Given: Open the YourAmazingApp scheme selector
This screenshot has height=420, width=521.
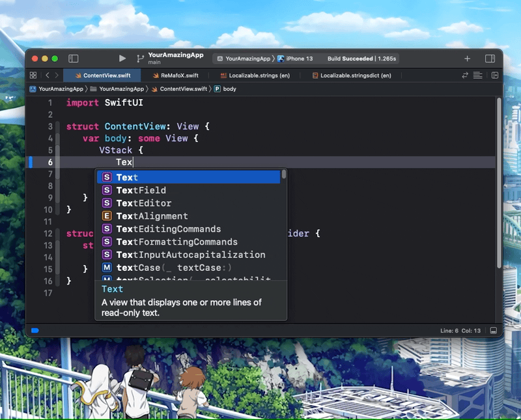Looking at the screenshot, I should pyautogui.click(x=243, y=59).
